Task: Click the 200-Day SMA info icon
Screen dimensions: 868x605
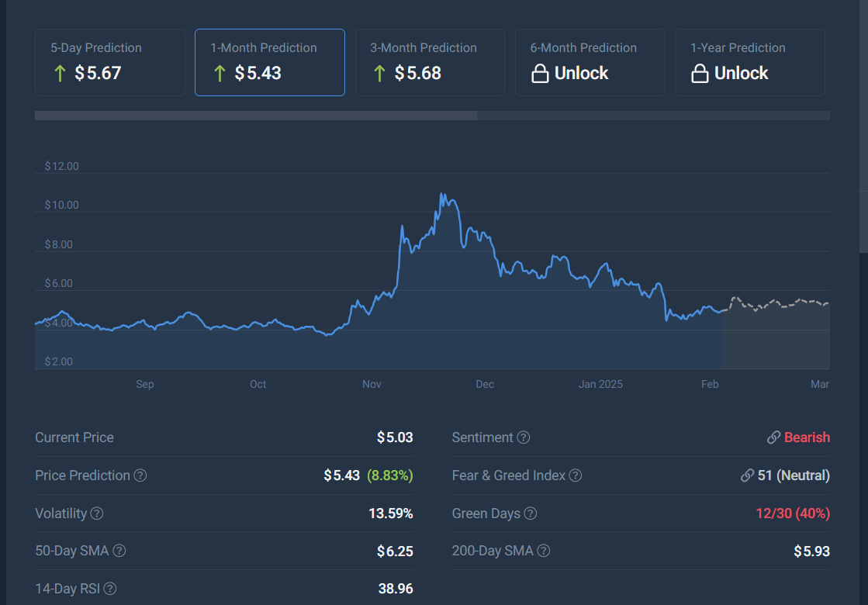Action: click(544, 551)
